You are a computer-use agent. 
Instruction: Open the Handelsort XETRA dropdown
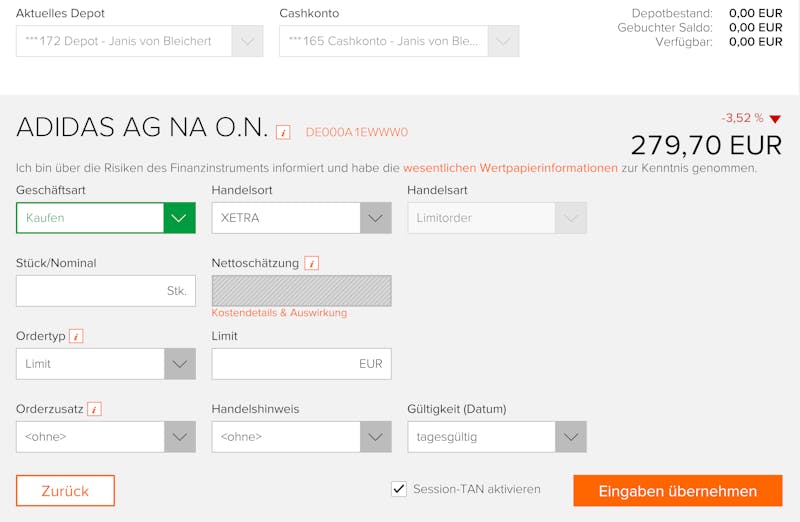tap(302, 218)
